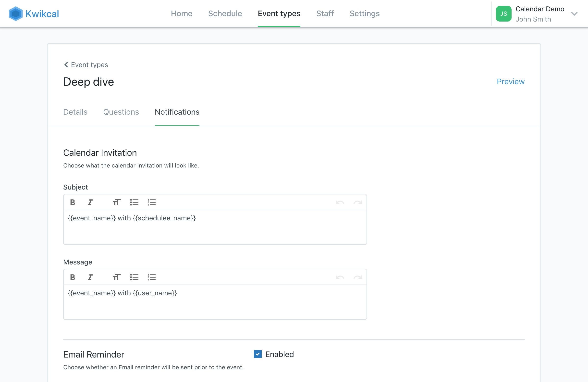This screenshot has height=382, width=588.
Task: Insert bulleted list in Subject editor
Action: (x=134, y=202)
